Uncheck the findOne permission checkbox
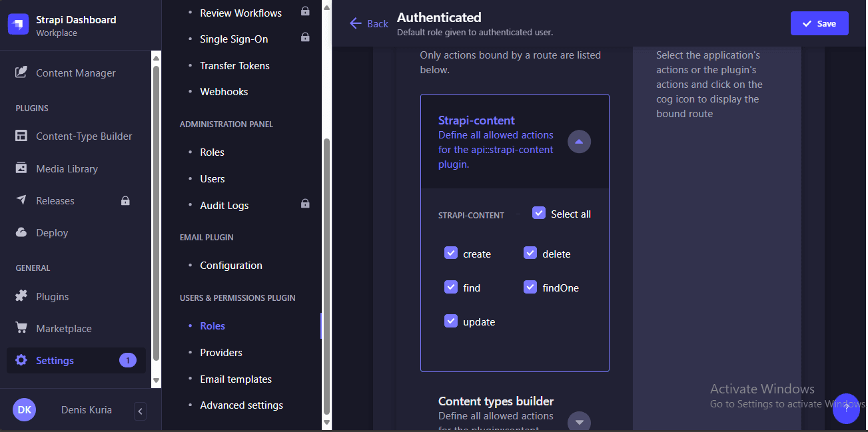Viewport: 868px width, 432px height. pyautogui.click(x=530, y=287)
